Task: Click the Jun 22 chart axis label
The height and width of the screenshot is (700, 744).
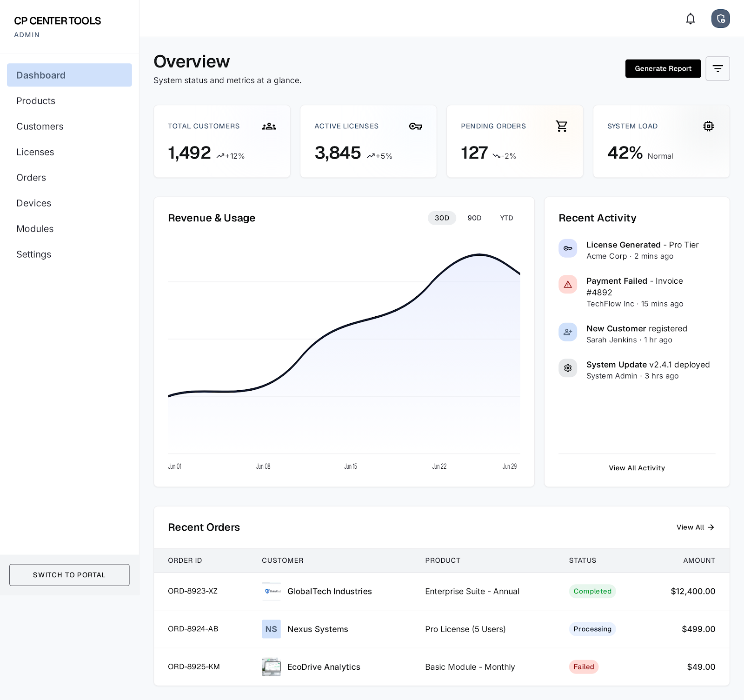Action: coord(439,467)
